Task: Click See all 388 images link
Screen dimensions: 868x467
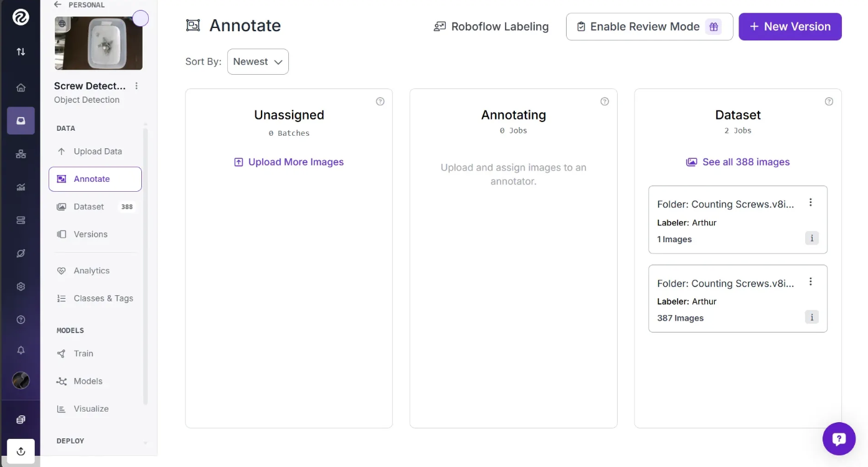Action: pyautogui.click(x=738, y=162)
